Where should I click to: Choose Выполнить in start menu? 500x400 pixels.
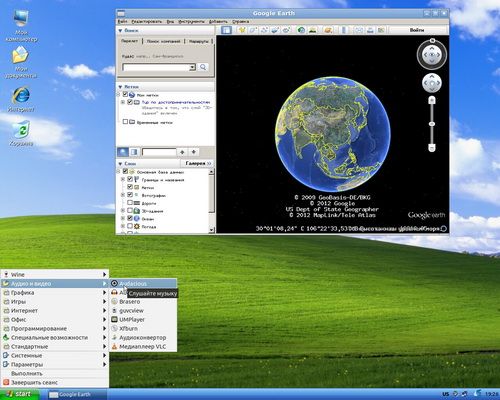55,373
